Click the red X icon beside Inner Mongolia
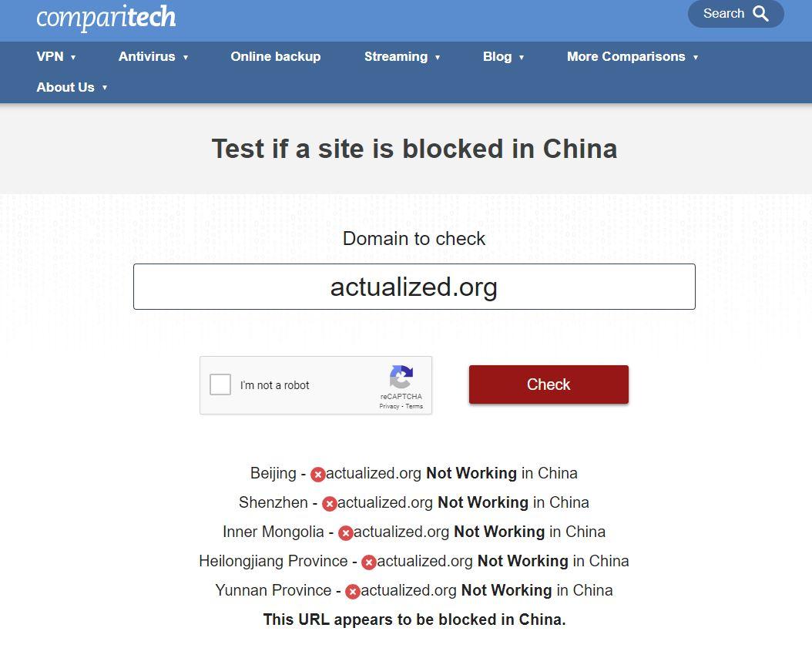This screenshot has height=658, width=812. [x=345, y=532]
